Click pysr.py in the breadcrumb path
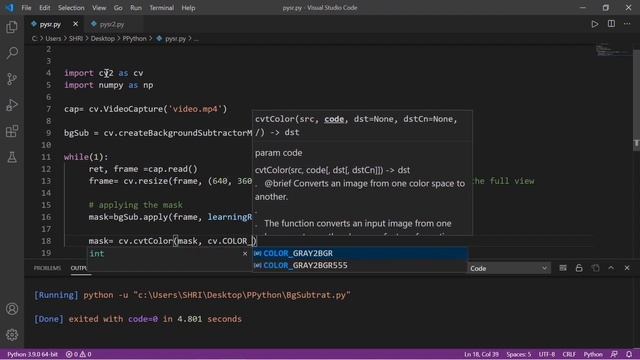The image size is (640, 360). (175, 39)
